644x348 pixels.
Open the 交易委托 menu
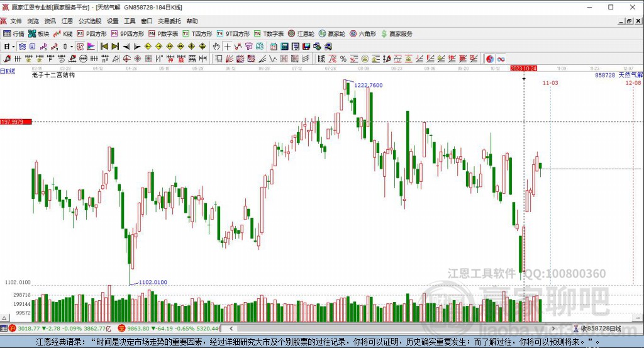[x=170, y=21]
